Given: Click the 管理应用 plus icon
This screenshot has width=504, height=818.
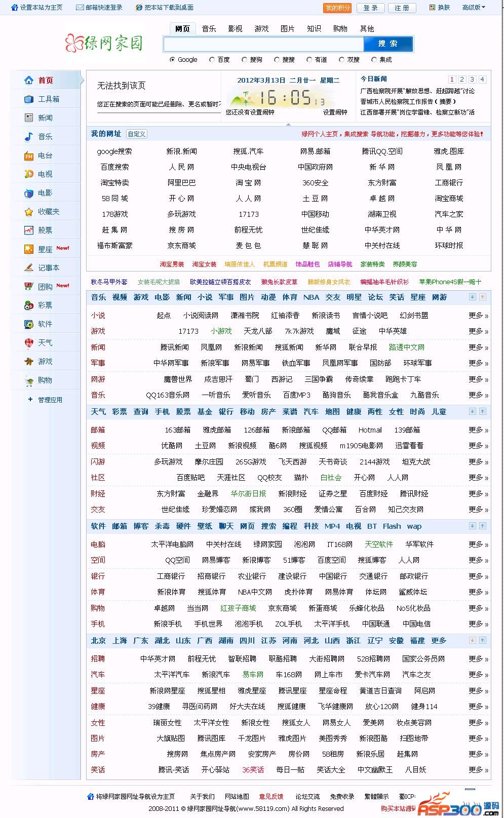Looking at the screenshot, I should pos(30,399).
